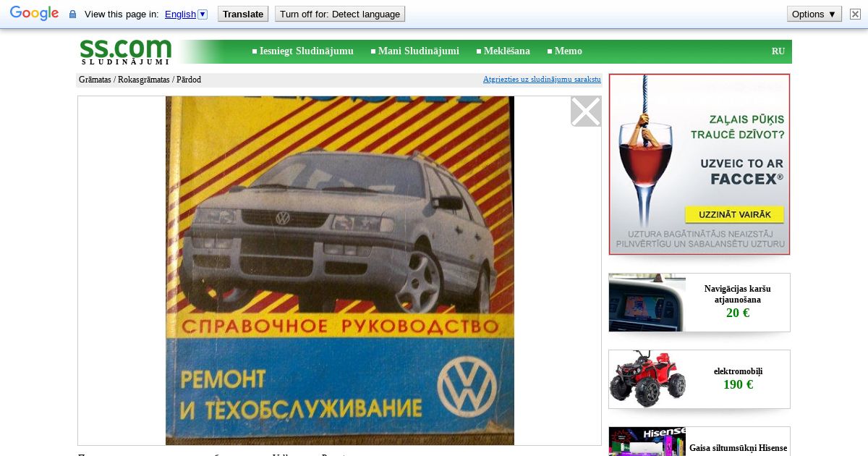868x456 pixels.
Task: Close the enlarged photo with X icon
Action: click(586, 111)
